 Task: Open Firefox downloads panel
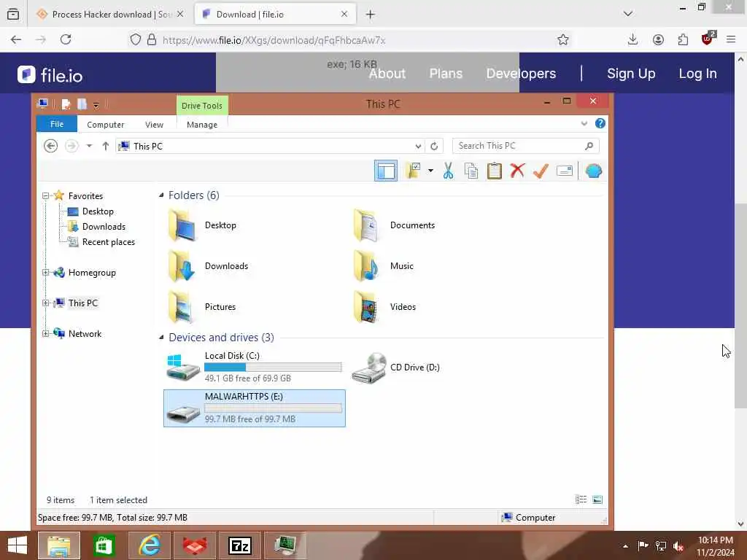click(632, 39)
